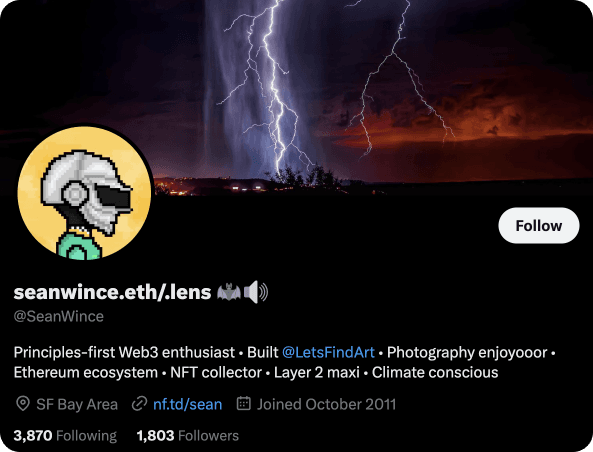Click the location pin icon
The width and height of the screenshot is (593, 452).
coord(23,404)
